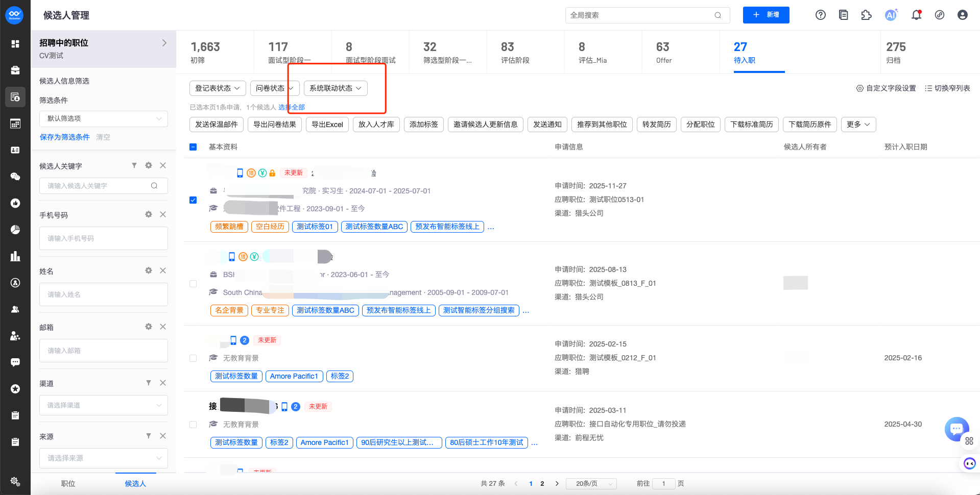
Task: Click the filter funnel icon for 候选人关键字
Action: 134,165
